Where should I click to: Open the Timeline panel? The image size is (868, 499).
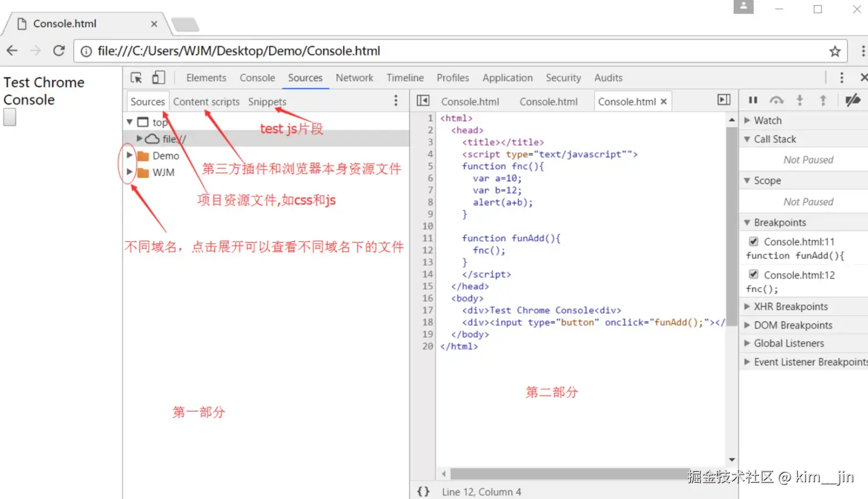405,78
